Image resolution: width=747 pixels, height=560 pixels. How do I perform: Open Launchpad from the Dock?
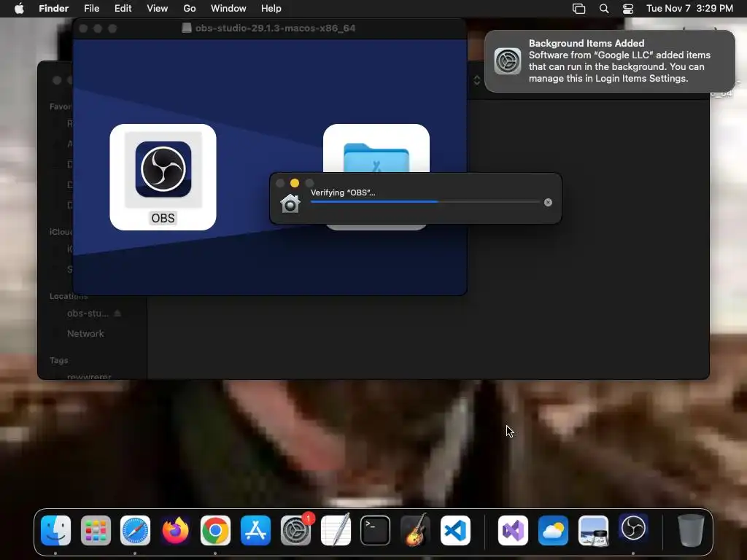point(96,531)
